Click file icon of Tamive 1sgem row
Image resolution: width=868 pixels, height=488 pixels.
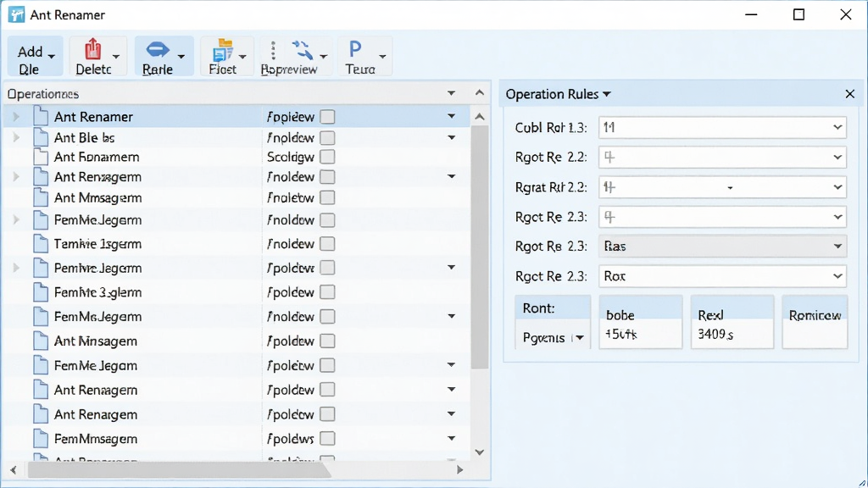pos(41,243)
